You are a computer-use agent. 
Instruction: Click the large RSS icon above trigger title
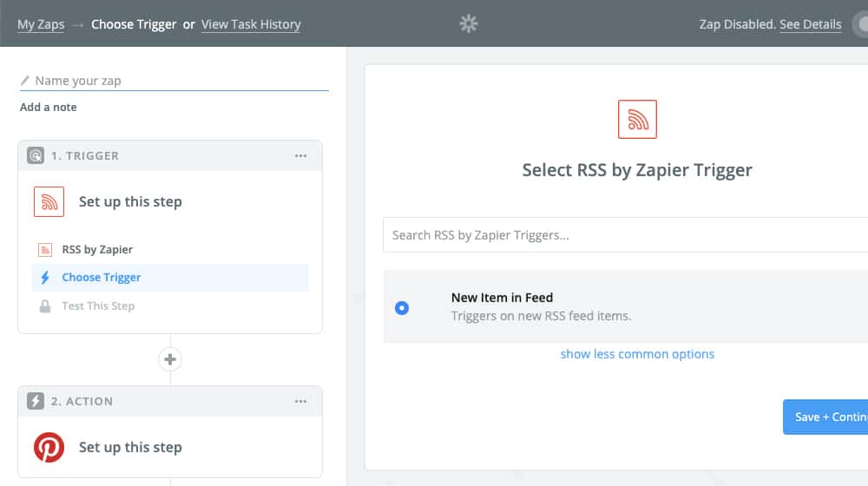(x=637, y=119)
